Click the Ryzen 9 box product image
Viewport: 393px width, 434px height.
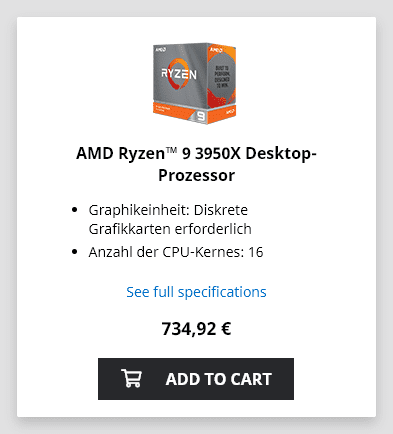[195, 84]
